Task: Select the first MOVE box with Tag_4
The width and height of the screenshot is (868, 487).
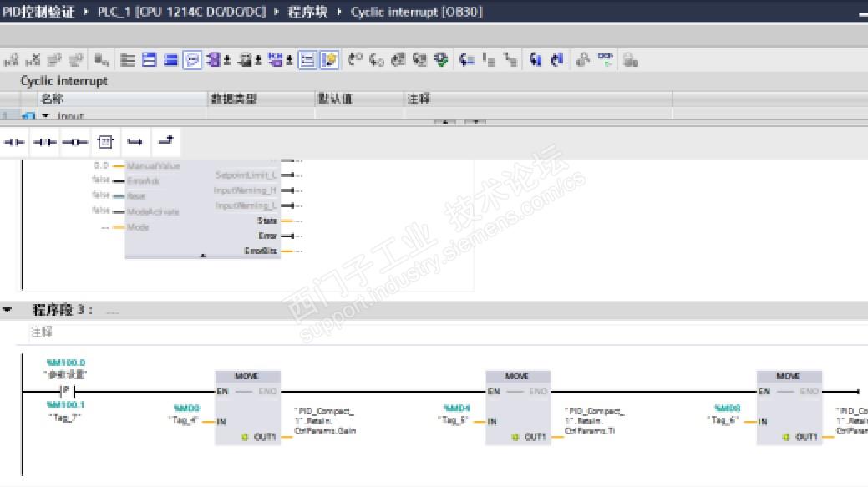Action: pyautogui.click(x=247, y=408)
